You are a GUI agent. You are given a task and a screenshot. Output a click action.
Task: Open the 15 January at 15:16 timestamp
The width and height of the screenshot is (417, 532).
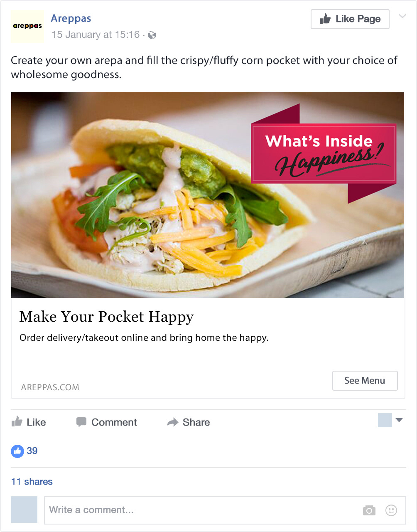click(x=96, y=34)
